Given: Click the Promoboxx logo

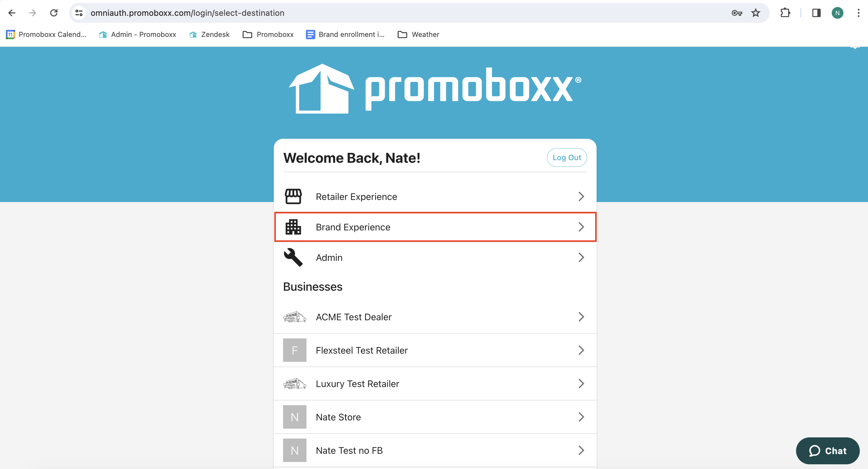Looking at the screenshot, I should pyautogui.click(x=435, y=89).
